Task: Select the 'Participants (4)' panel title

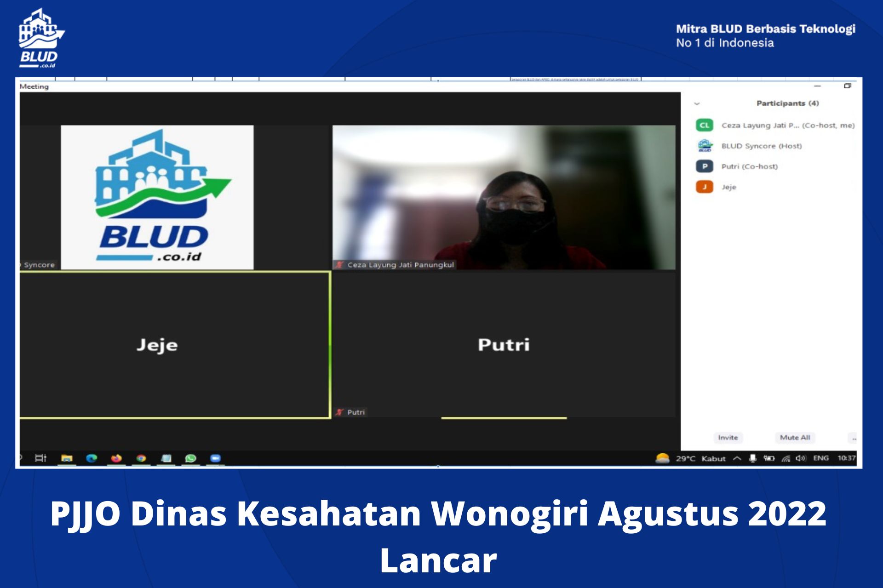Action: (x=787, y=103)
